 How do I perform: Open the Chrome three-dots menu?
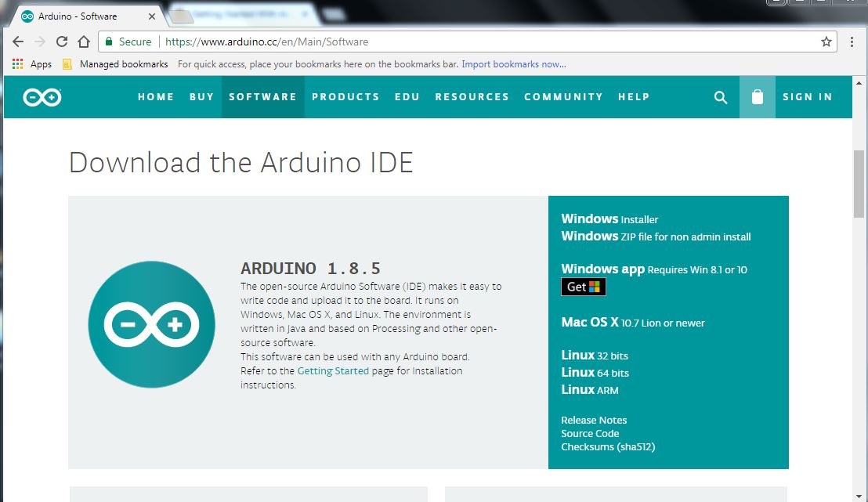(852, 42)
